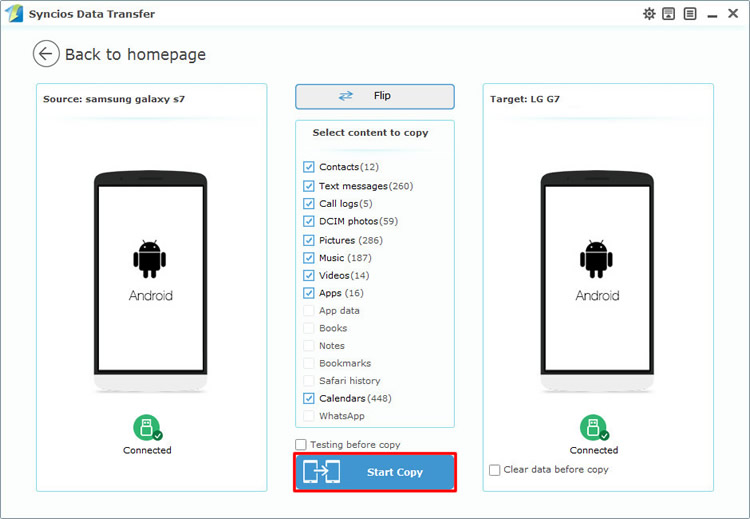750x519 pixels.
Task: Uncheck Text messages checkbox
Action: pyautogui.click(x=309, y=186)
